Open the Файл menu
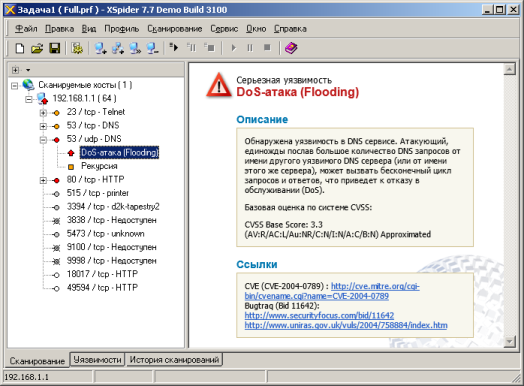 (x=26, y=29)
